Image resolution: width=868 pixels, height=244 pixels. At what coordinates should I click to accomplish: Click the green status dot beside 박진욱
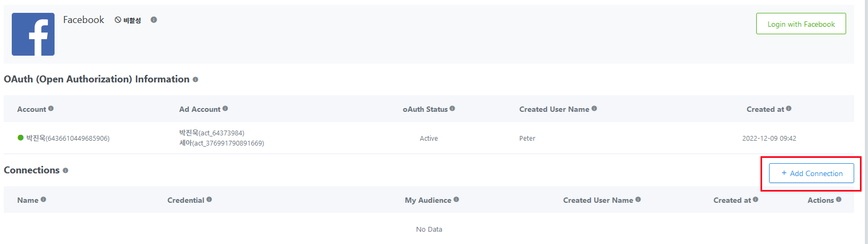[x=21, y=138]
